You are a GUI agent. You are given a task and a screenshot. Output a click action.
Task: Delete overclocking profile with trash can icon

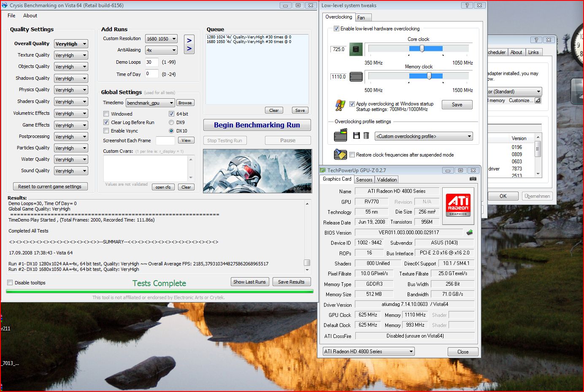(366, 135)
